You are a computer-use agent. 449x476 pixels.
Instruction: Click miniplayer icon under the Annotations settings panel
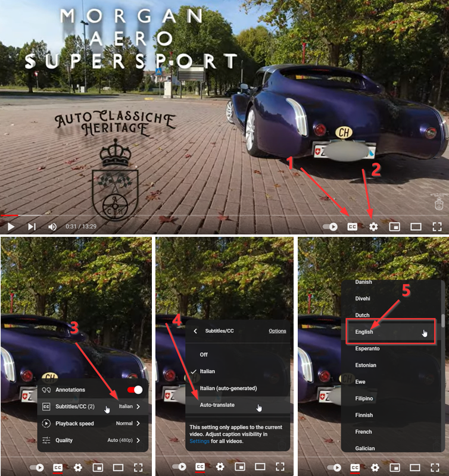tap(98, 468)
